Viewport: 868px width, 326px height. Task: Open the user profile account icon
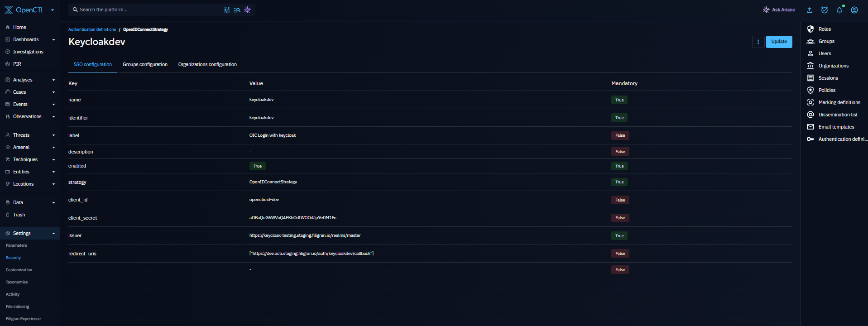pyautogui.click(x=854, y=10)
